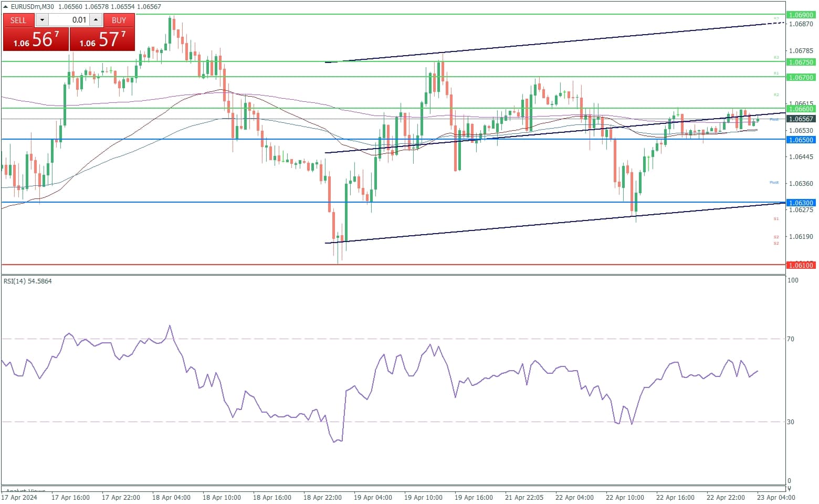
Task: Click the 21 Apr 22:05 time label
Action: pyautogui.click(x=524, y=498)
